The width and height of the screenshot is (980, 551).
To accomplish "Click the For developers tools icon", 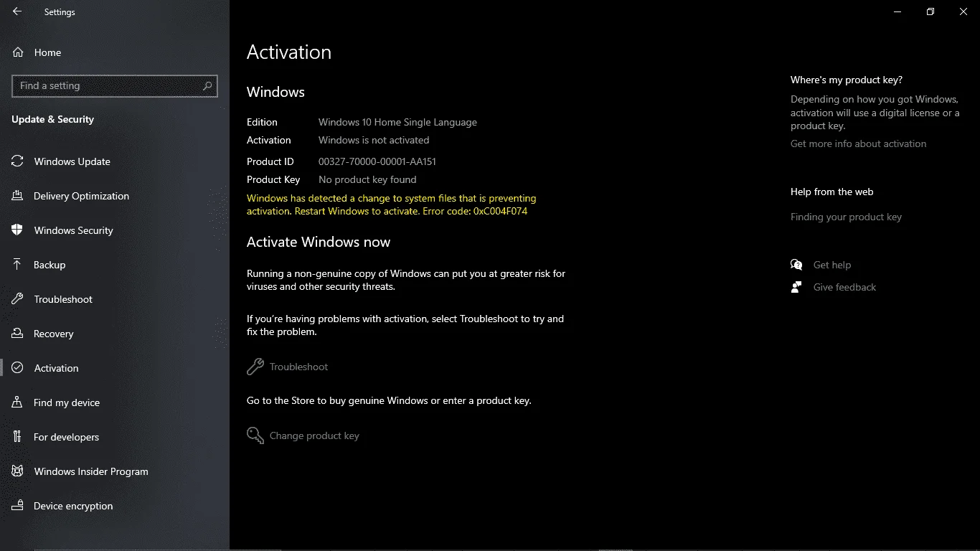I will click(18, 437).
